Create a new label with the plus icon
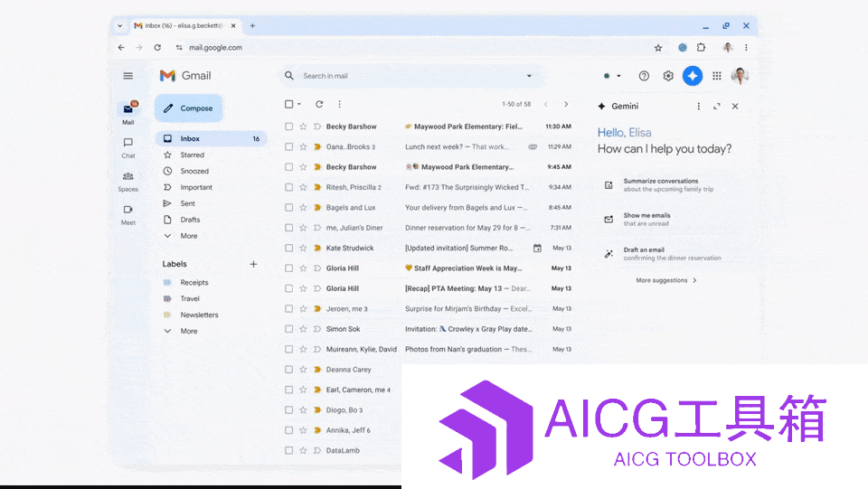 pos(253,264)
